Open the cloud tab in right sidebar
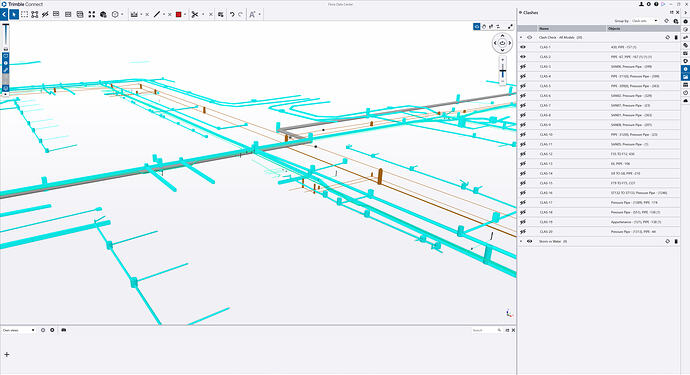The height and width of the screenshot is (375, 690). click(x=686, y=101)
